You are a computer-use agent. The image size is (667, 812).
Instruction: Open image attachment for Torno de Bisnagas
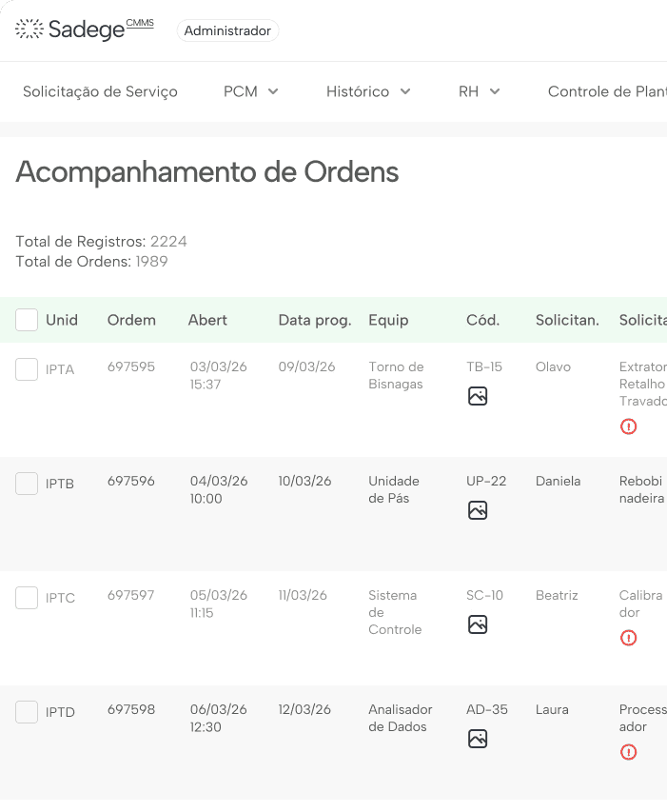(477, 395)
